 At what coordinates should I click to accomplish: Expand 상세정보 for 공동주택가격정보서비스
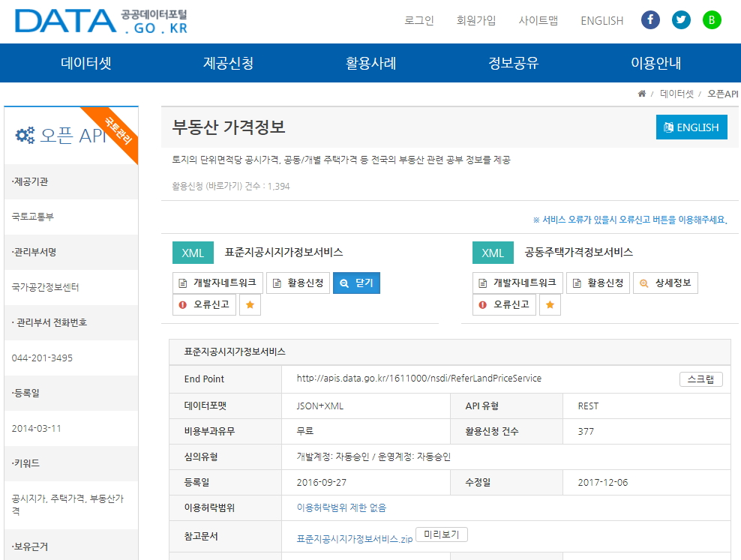(665, 283)
